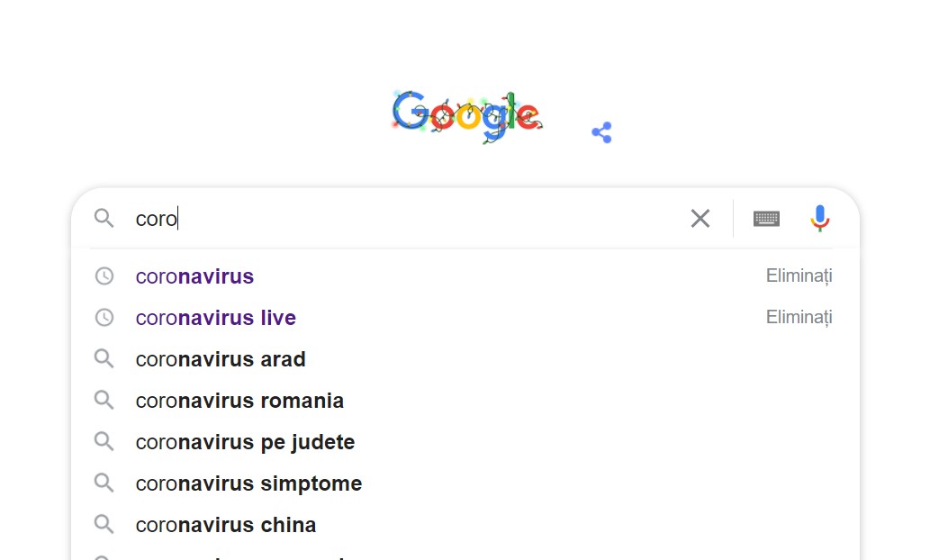Focus the search input containing coro
This screenshot has width=948, height=560.
coord(405,218)
